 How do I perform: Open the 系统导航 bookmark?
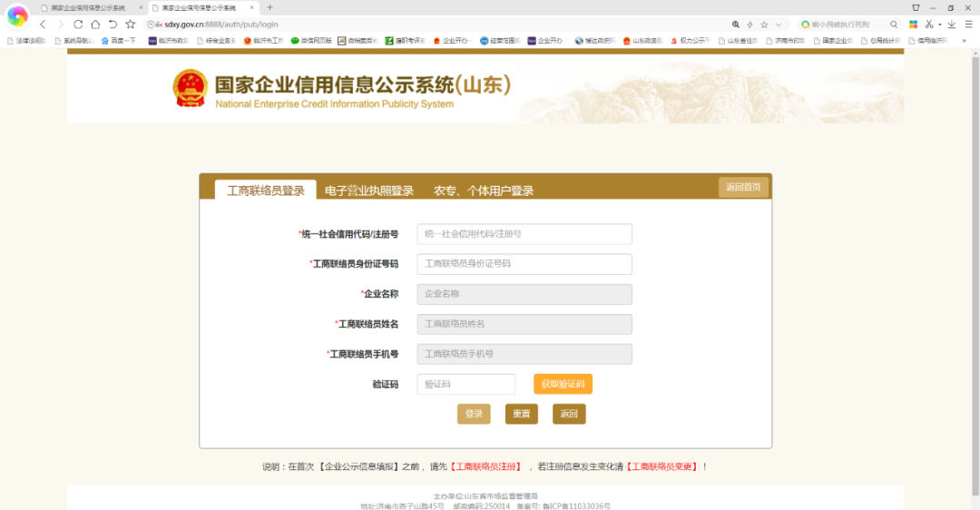click(73, 41)
